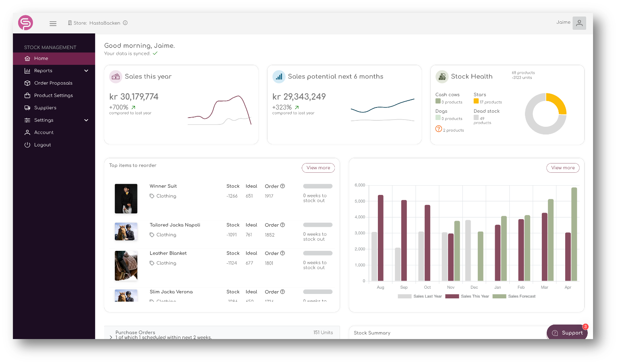
Task: Toggle the hamburger navigation menu
Action: pos(53,23)
